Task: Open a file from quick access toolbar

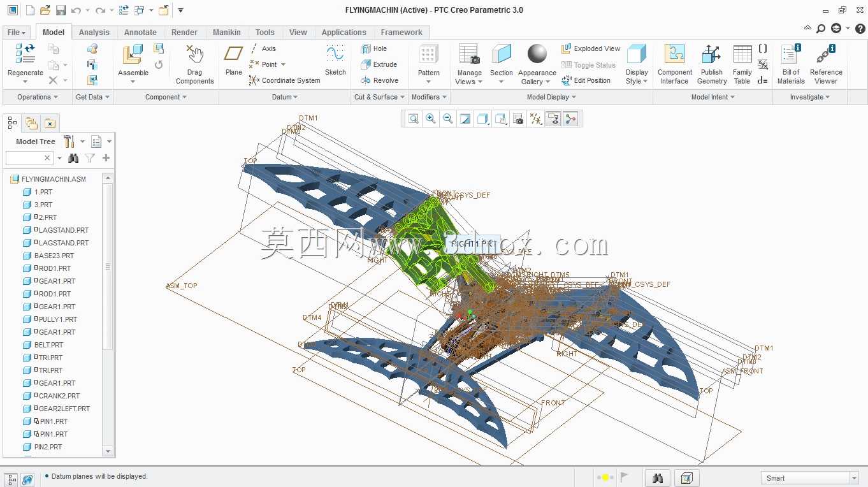Action: [x=45, y=10]
